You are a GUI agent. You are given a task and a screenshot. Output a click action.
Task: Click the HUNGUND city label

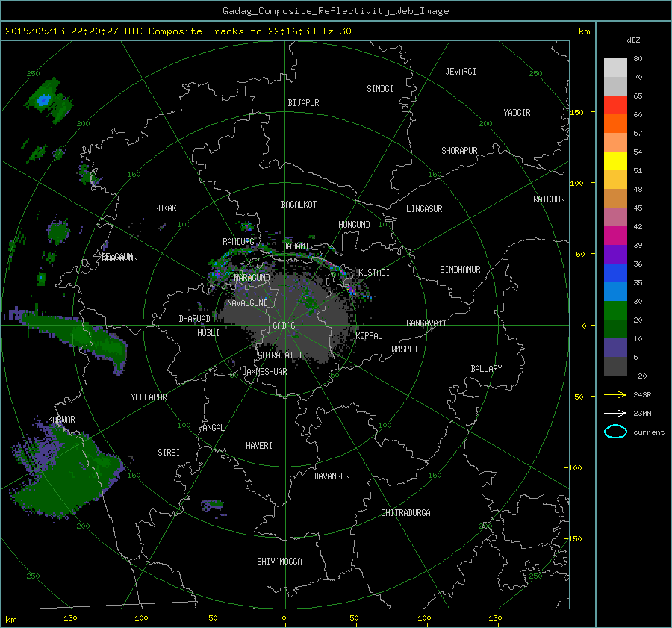coord(354,224)
